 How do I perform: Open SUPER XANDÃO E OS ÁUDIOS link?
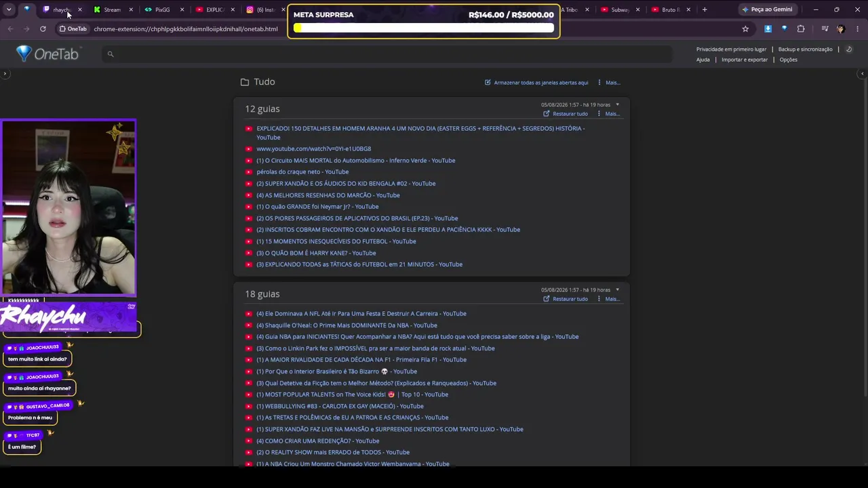click(x=346, y=184)
